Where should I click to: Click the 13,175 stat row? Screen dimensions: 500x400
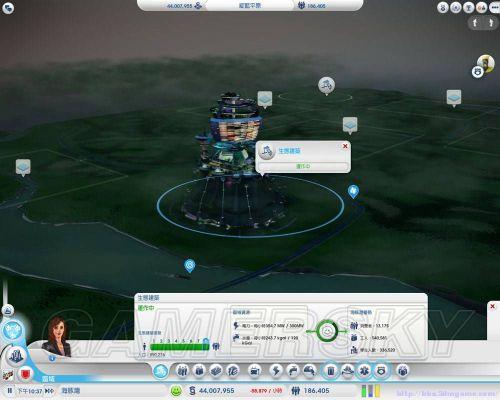[x=370, y=326]
